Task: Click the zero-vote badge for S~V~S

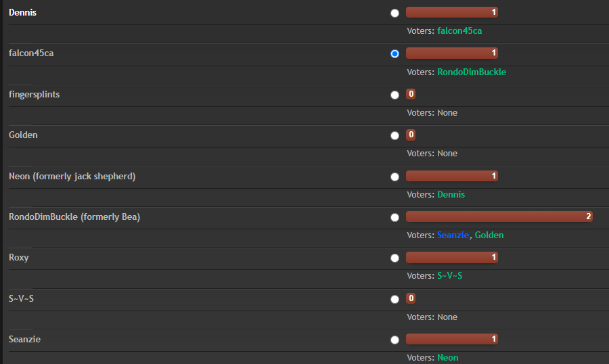Action: 411,298
